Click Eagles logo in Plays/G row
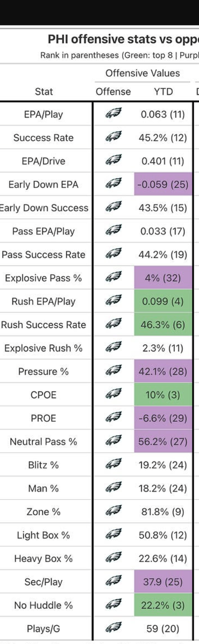The height and width of the screenshot is (644, 199). (113, 628)
